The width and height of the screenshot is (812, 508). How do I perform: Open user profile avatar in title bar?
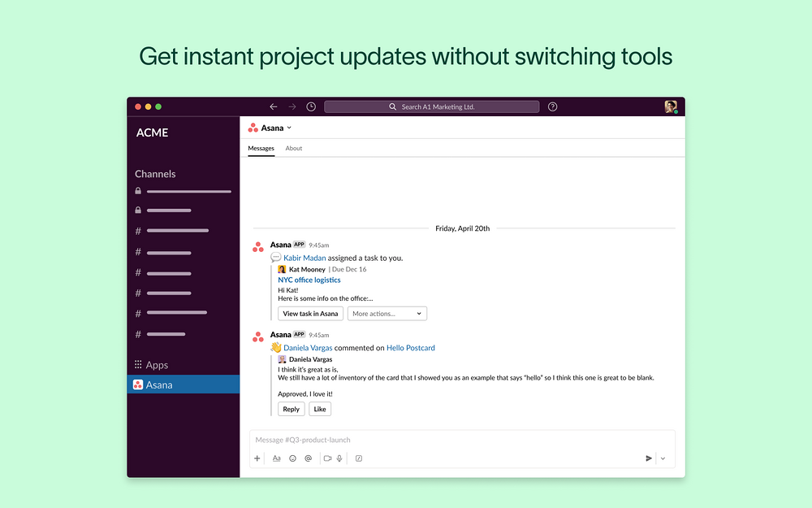[x=672, y=106]
